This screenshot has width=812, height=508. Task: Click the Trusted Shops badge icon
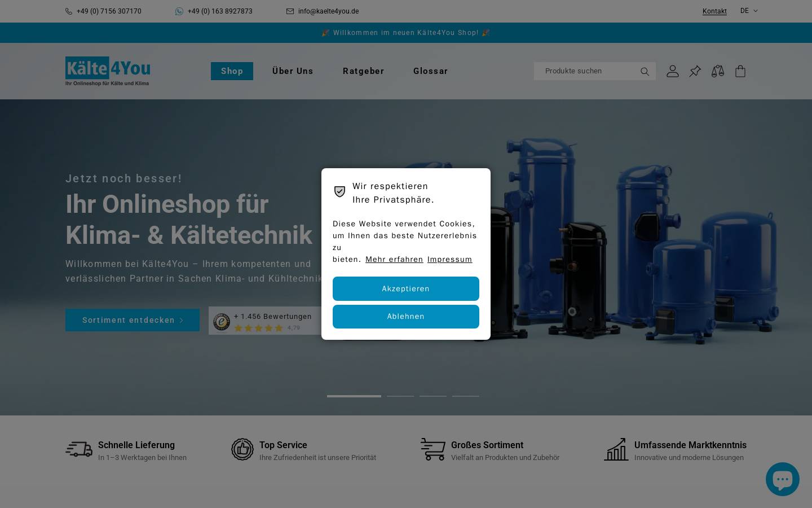[x=221, y=322]
